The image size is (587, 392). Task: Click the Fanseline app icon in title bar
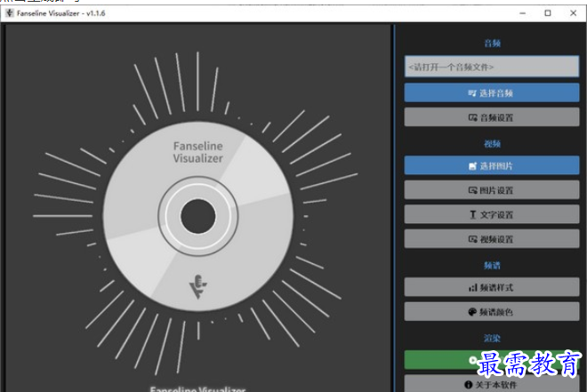[10, 13]
